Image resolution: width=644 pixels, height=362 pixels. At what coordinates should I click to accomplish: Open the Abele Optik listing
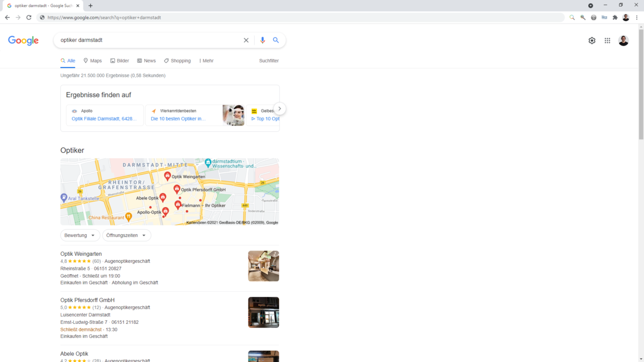point(74,354)
